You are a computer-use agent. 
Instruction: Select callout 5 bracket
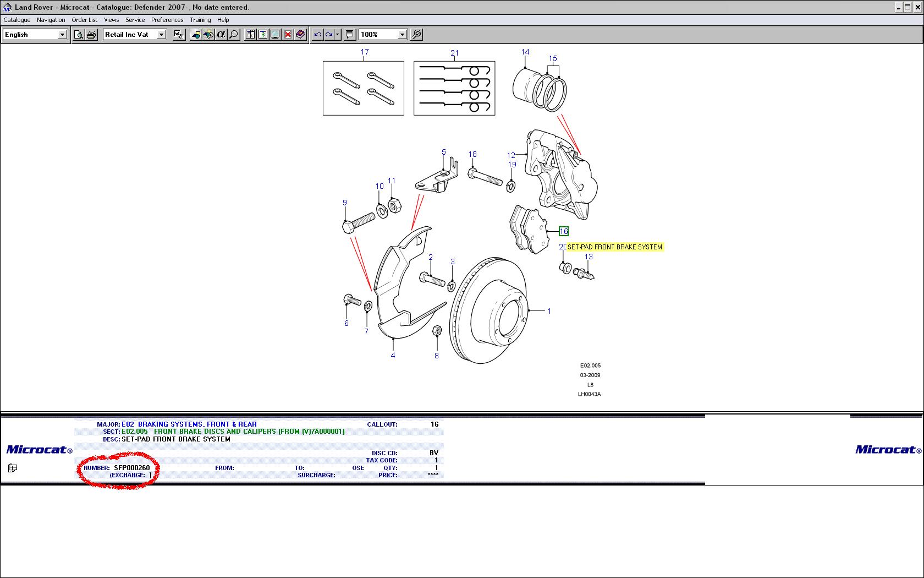coord(444,152)
